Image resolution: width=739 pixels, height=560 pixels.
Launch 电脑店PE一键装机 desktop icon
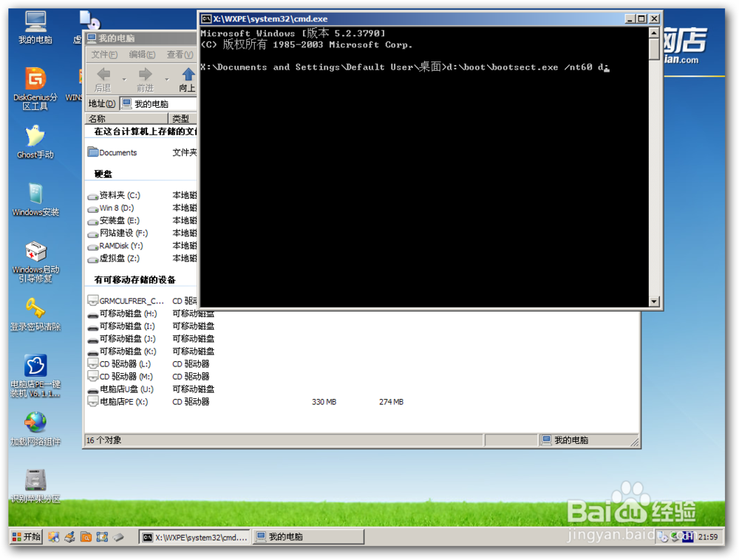tap(35, 376)
